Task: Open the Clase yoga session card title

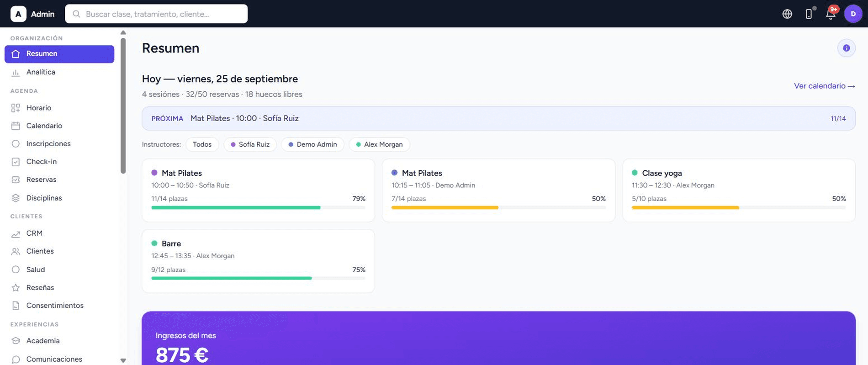Action: (662, 173)
